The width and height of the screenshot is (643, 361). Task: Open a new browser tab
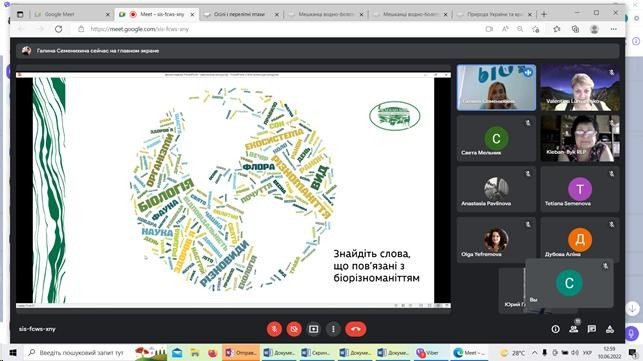point(544,14)
